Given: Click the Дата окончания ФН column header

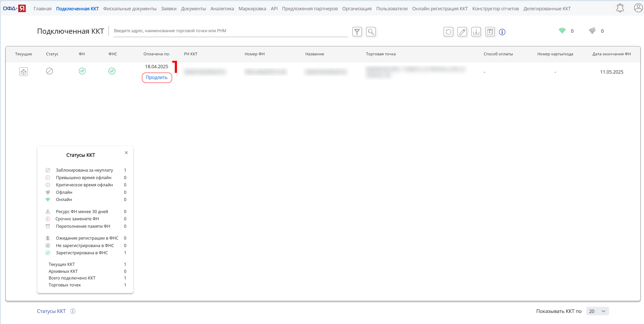Looking at the screenshot, I should (x=612, y=54).
